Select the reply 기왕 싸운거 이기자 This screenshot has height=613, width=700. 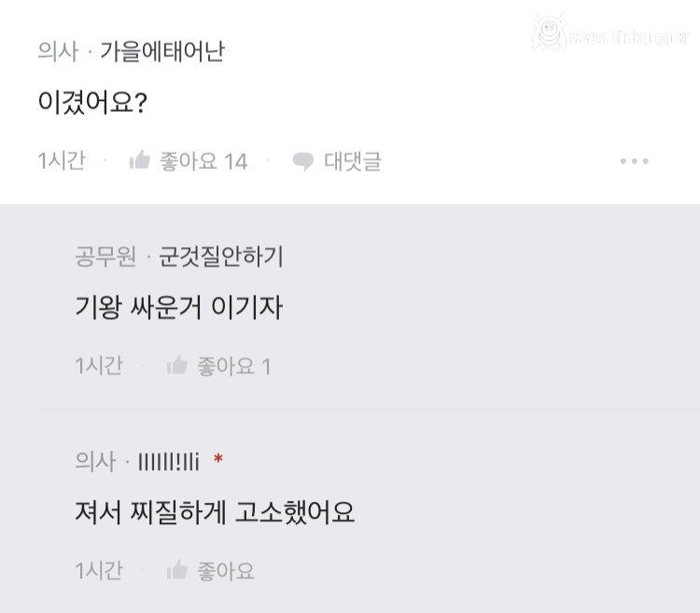178,307
